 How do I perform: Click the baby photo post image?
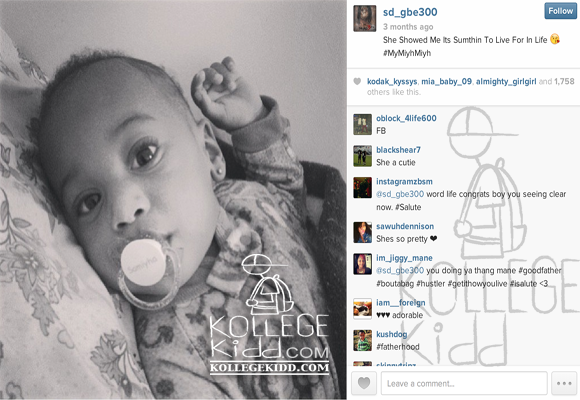click(x=173, y=200)
